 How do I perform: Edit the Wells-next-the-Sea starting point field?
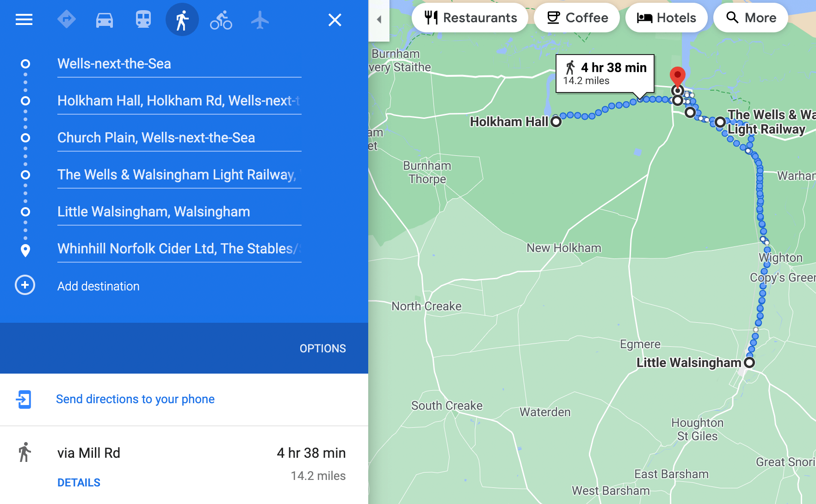[179, 63]
